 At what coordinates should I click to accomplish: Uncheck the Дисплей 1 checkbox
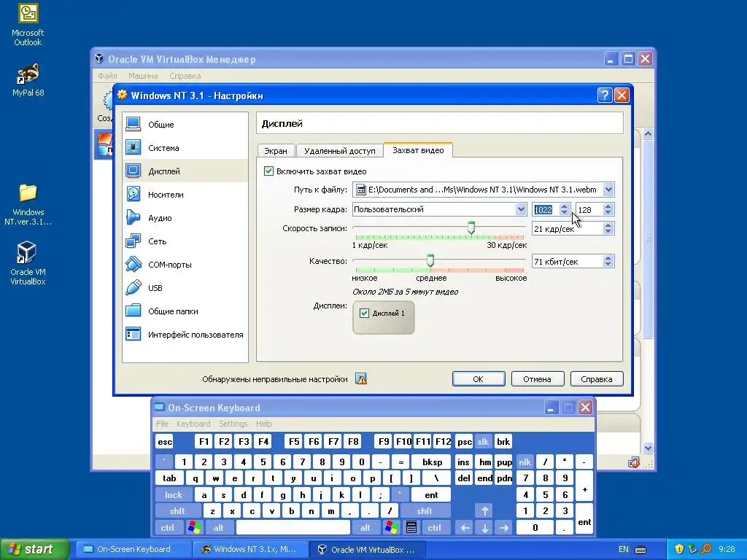pyautogui.click(x=365, y=313)
